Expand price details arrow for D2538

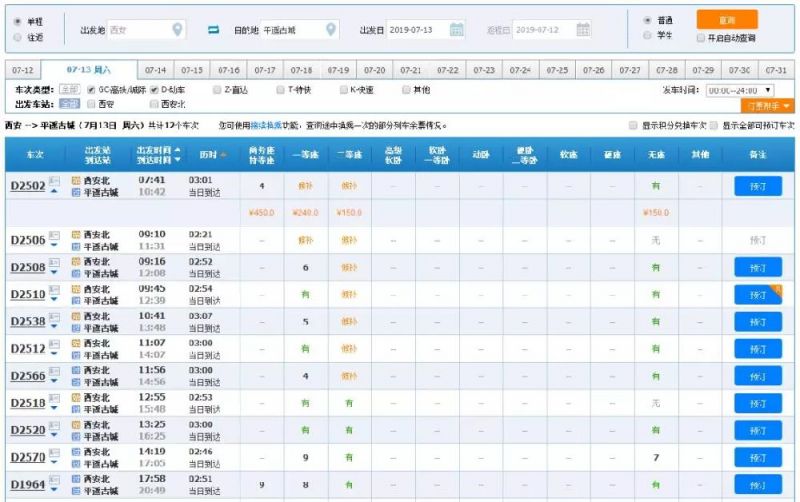tap(54, 327)
